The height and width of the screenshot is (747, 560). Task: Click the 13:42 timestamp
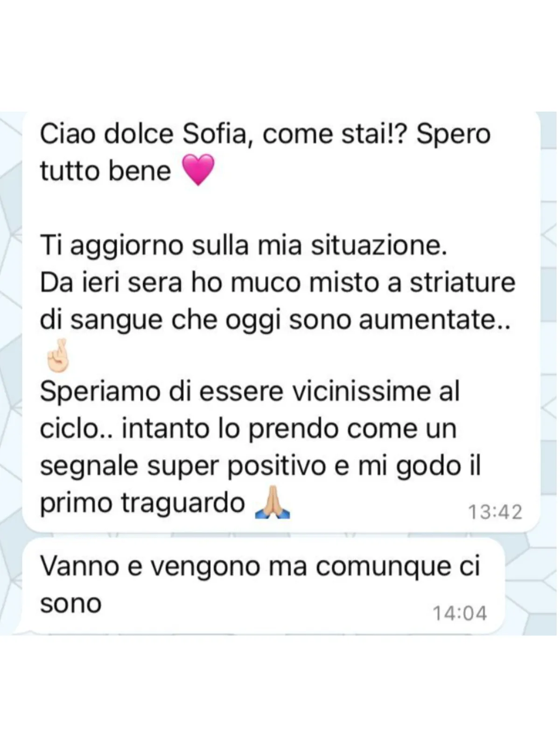[495, 512]
